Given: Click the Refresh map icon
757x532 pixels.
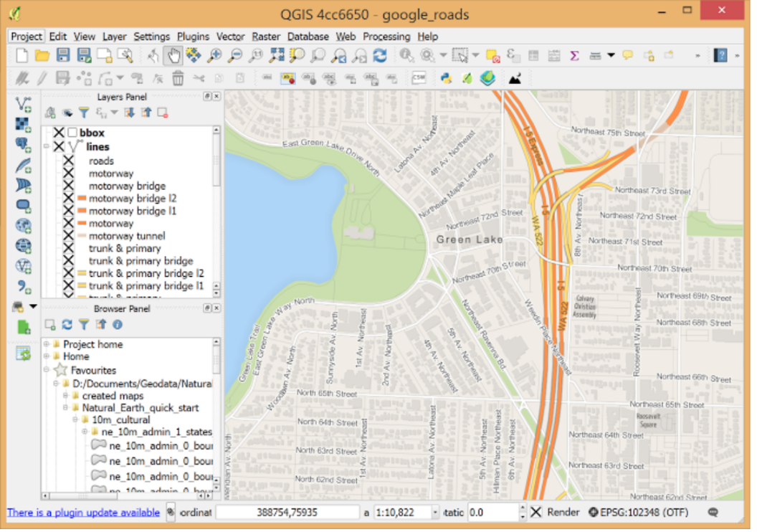Looking at the screenshot, I should 380,55.
